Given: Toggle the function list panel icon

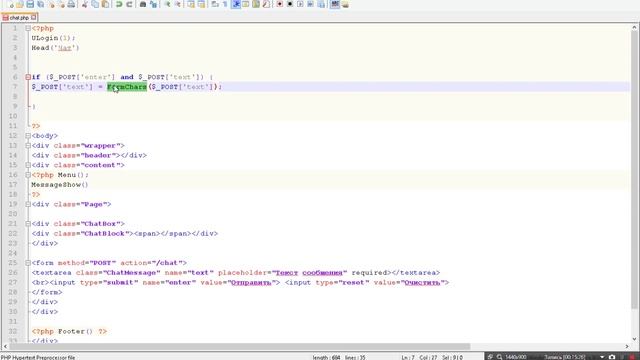Looking at the screenshot, I should [x=266, y=4].
